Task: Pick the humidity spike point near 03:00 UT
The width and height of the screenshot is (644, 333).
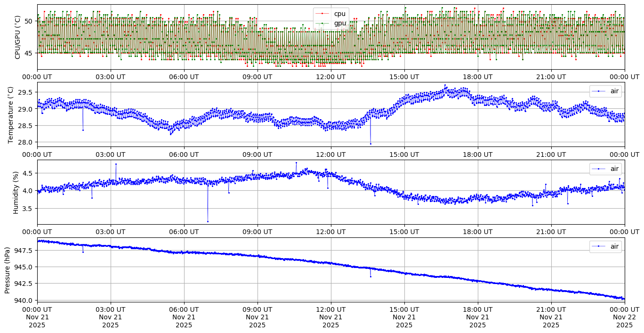Action: pos(116,164)
